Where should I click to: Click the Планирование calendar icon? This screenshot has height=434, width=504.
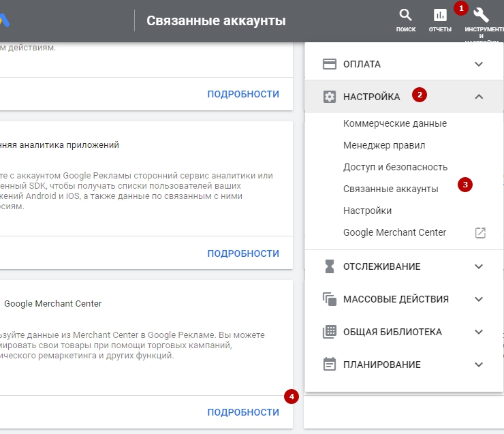tap(330, 365)
